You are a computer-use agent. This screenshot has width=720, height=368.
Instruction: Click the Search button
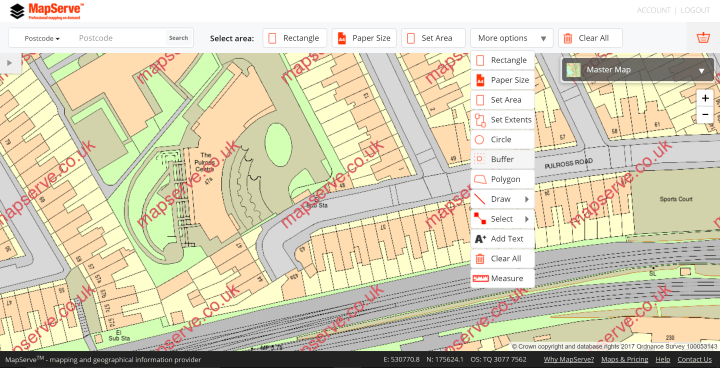click(179, 38)
